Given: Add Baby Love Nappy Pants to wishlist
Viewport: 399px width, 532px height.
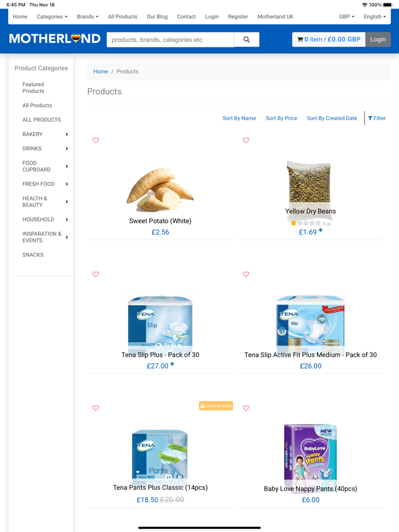Looking at the screenshot, I should pyautogui.click(x=246, y=408).
